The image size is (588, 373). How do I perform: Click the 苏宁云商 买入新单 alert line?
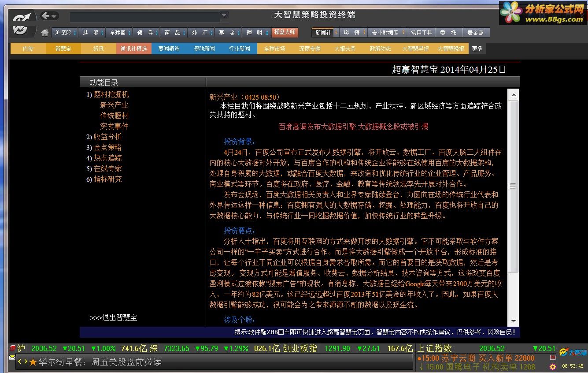pos(476,358)
